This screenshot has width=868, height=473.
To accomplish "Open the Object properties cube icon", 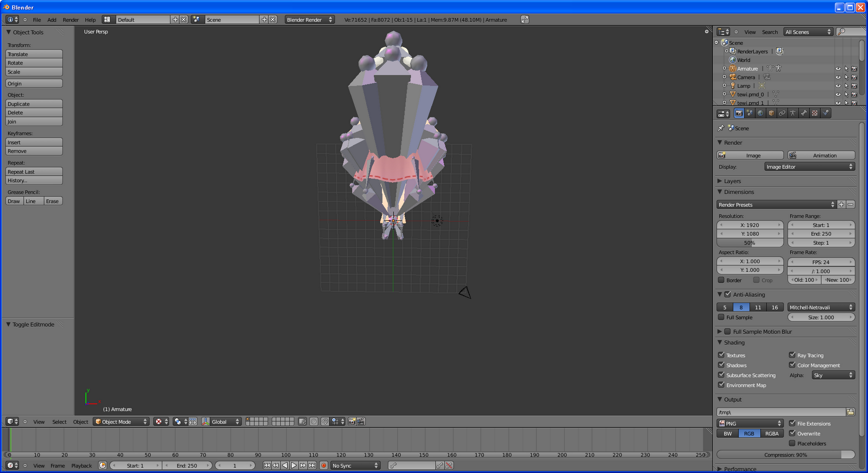I will pyautogui.click(x=771, y=113).
